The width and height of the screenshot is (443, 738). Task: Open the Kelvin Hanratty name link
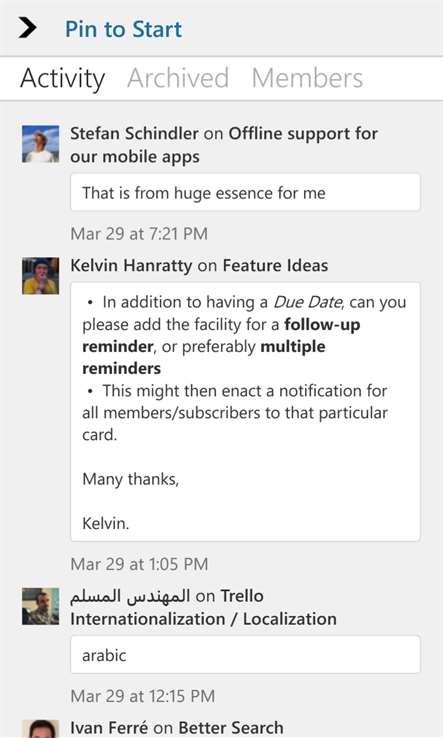131,266
